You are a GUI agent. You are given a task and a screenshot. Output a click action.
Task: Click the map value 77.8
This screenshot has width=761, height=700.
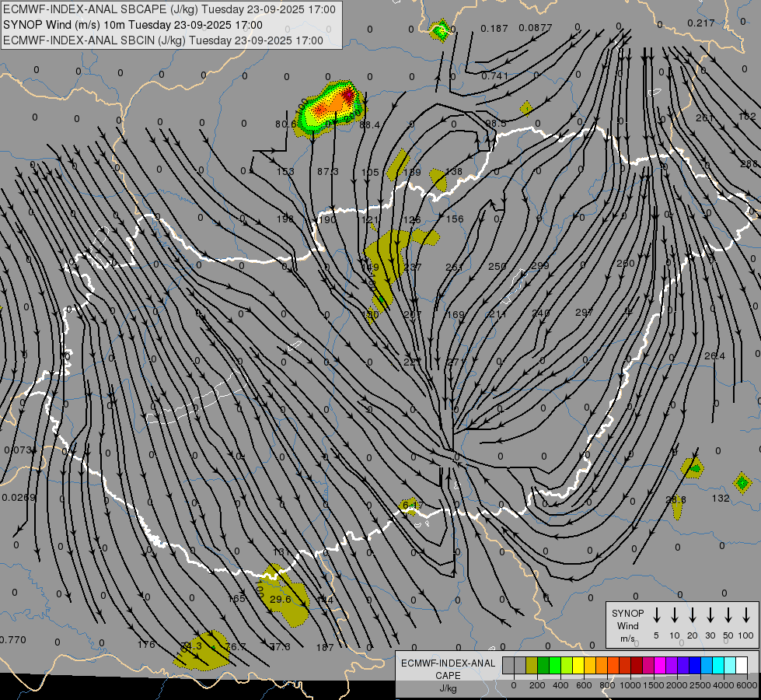(280, 646)
